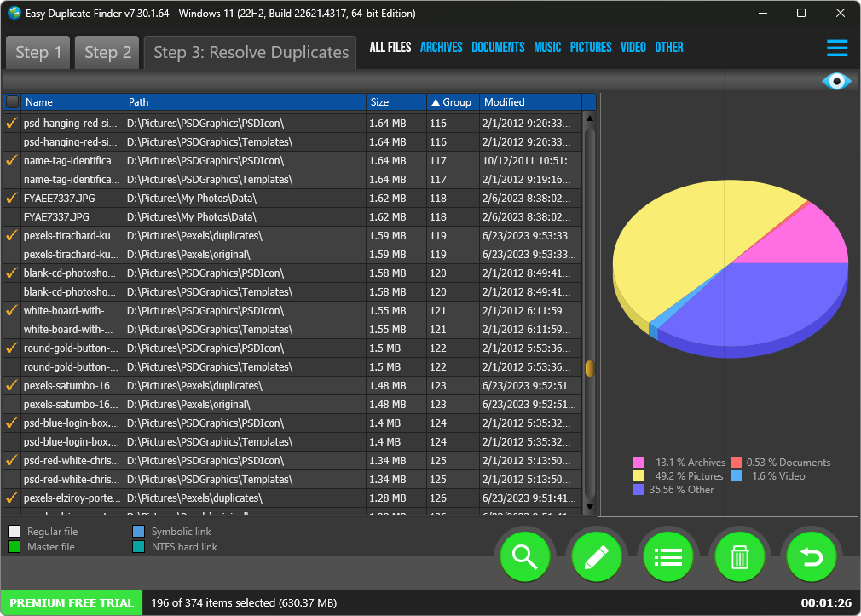Sort by Modified column header
Viewport: 861px width, 616px height.
click(x=530, y=101)
